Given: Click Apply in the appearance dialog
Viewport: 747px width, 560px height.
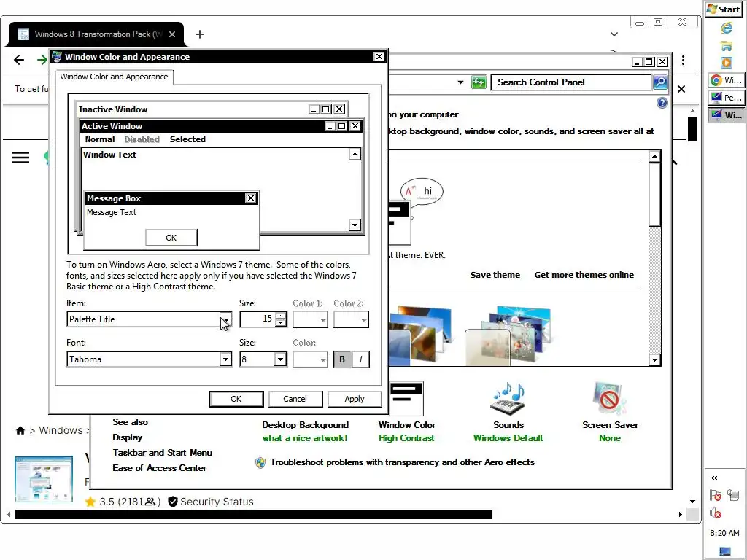Looking at the screenshot, I should [x=355, y=399].
